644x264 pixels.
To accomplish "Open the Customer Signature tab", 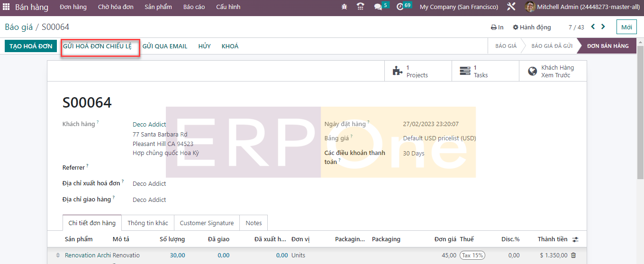I will click(207, 223).
